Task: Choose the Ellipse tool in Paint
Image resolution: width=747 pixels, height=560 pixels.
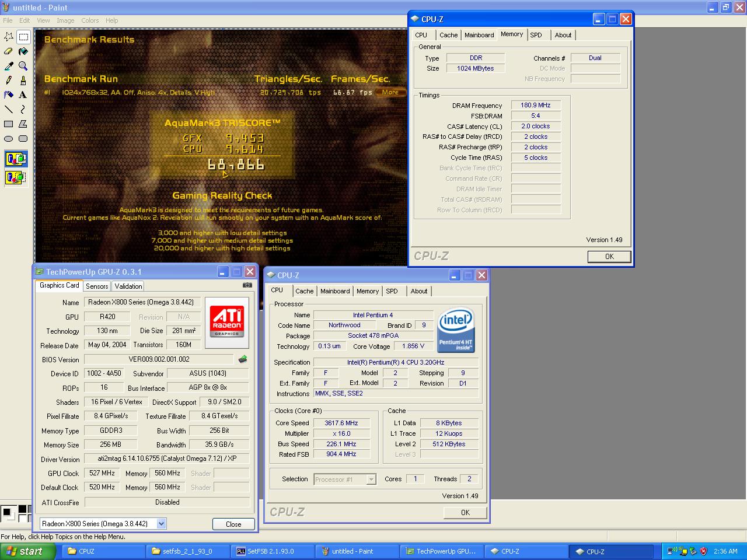Action: click(9, 138)
